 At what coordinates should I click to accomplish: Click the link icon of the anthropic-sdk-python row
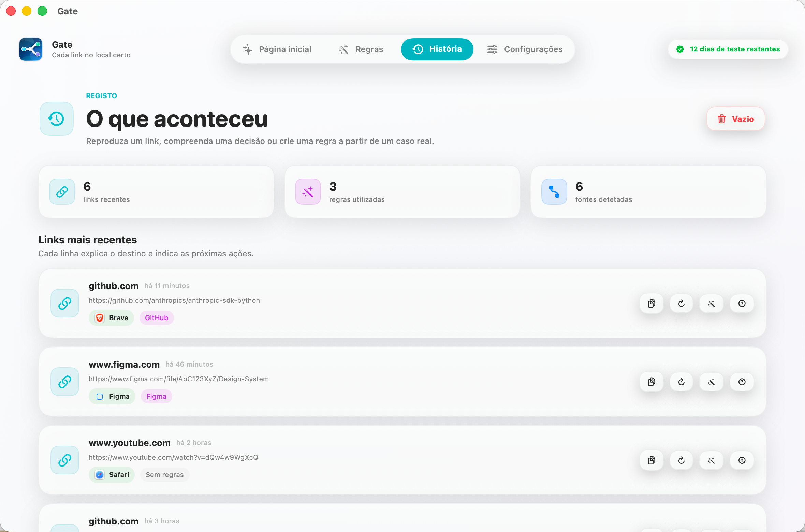[x=65, y=303]
